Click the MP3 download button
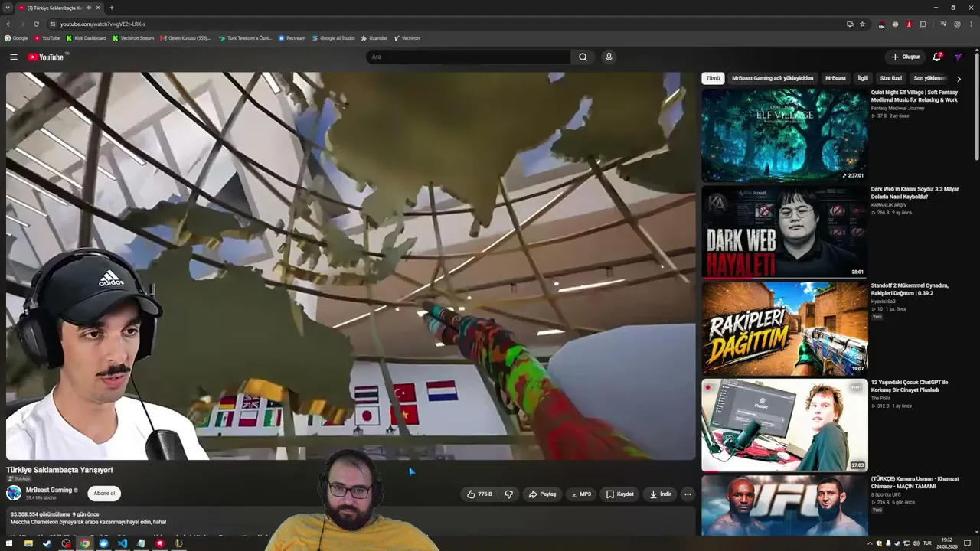Image resolution: width=980 pixels, height=551 pixels. pos(581,494)
